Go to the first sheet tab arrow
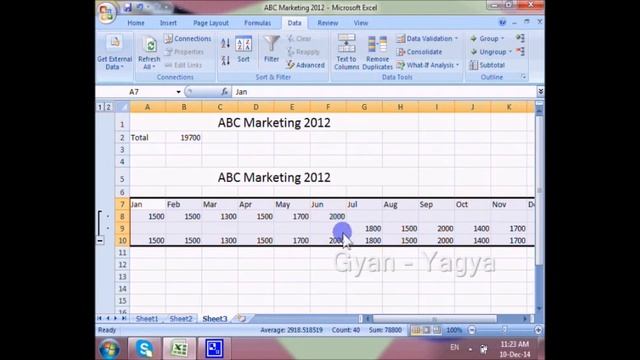This screenshot has height=360, width=640. pos(100,318)
